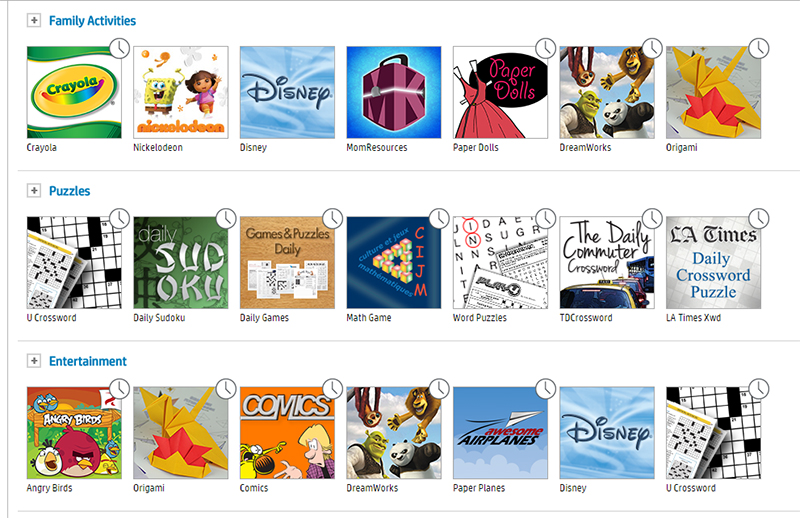Click the Family Activities heading link

(92, 21)
